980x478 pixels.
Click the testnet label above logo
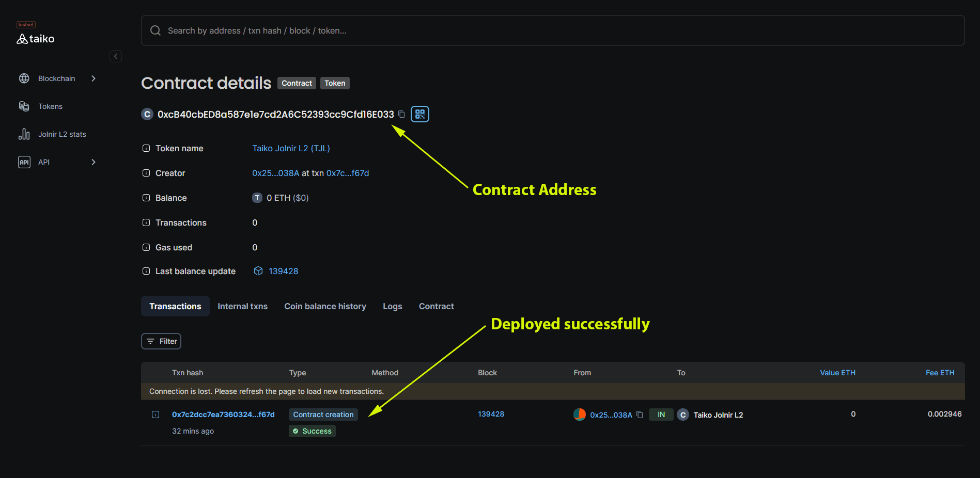point(26,25)
